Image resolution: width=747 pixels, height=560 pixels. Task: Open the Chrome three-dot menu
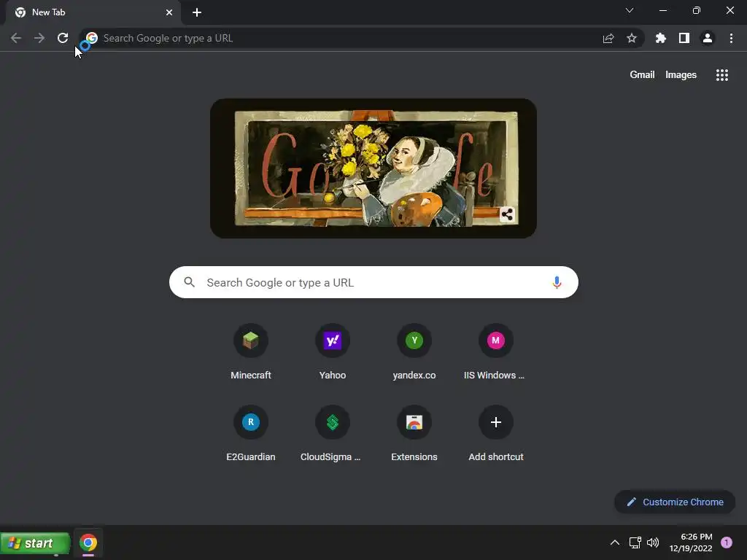(731, 38)
